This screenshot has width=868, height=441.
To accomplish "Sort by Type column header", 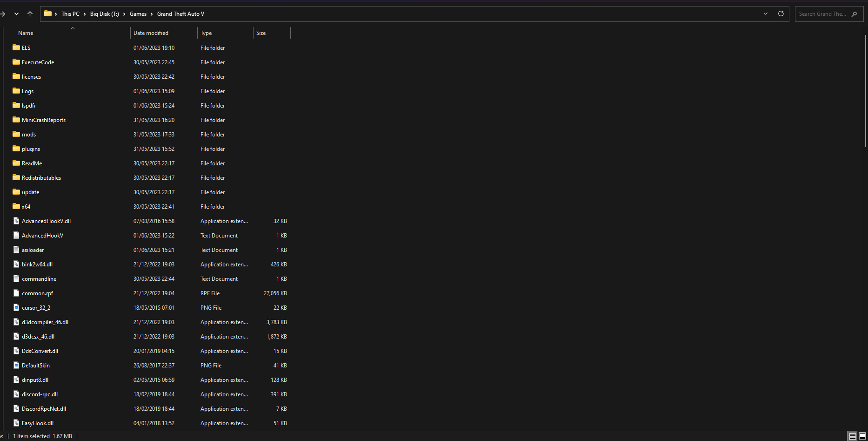I will [x=206, y=33].
